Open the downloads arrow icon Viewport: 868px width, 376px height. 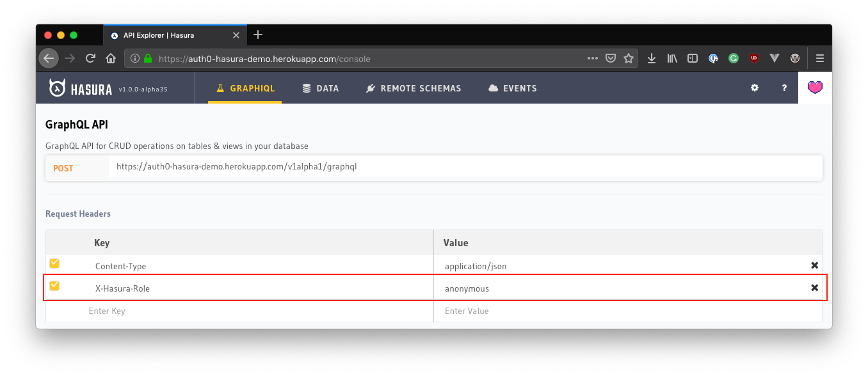pyautogui.click(x=652, y=58)
